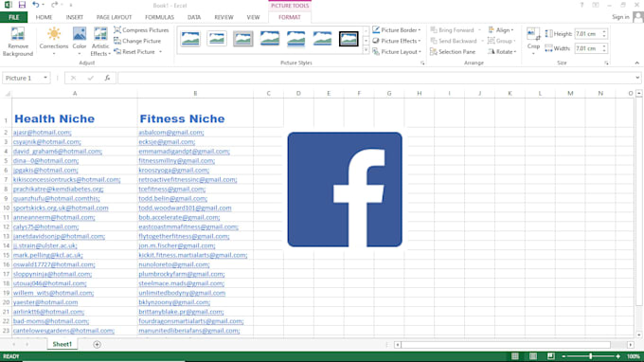The width and height of the screenshot is (644, 362).
Task: Add a new sheet with plus button
Action: pyautogui.click(x=97, y=344)
